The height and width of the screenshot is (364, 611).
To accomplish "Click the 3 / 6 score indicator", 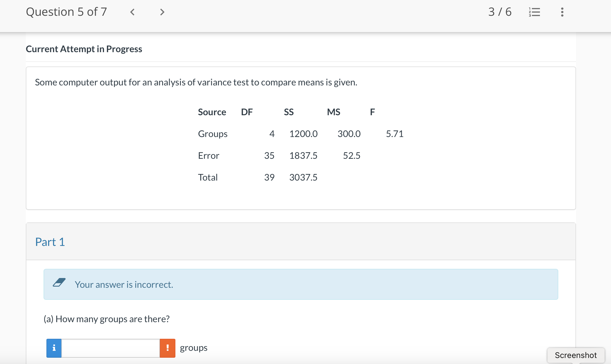I will click(x=500, y=12).
